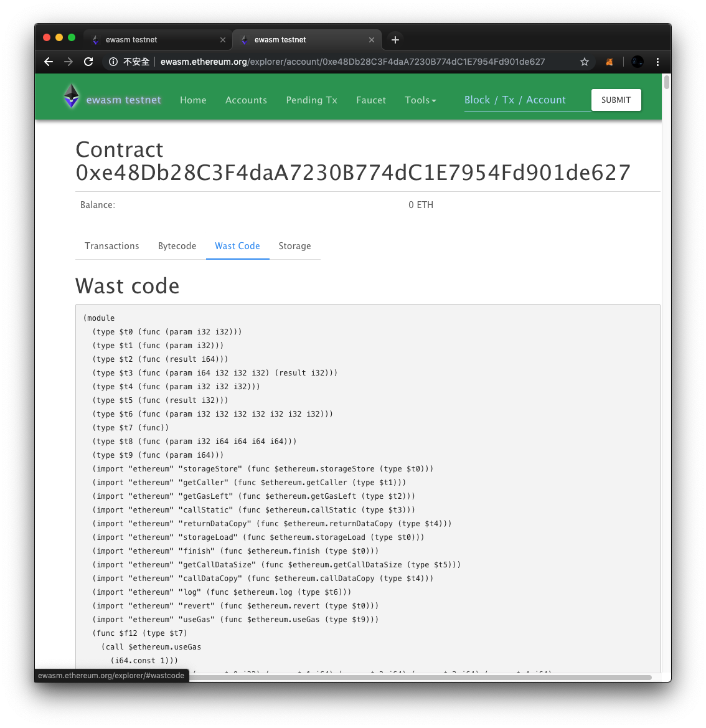
Task: Click the Block / Tx / Account search field
Action: 527,100
